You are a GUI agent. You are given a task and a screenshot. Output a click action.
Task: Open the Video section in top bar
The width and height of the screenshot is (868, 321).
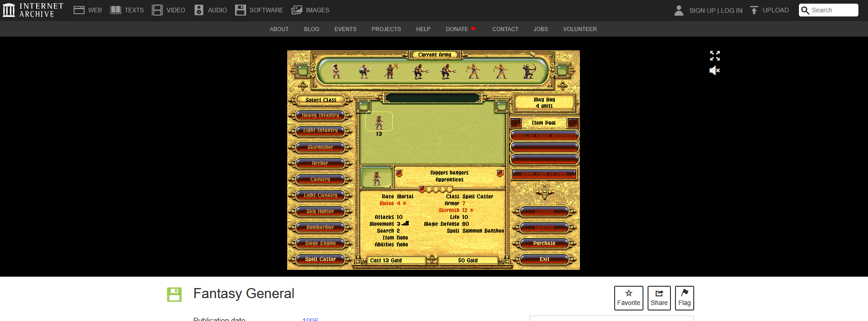169,10
